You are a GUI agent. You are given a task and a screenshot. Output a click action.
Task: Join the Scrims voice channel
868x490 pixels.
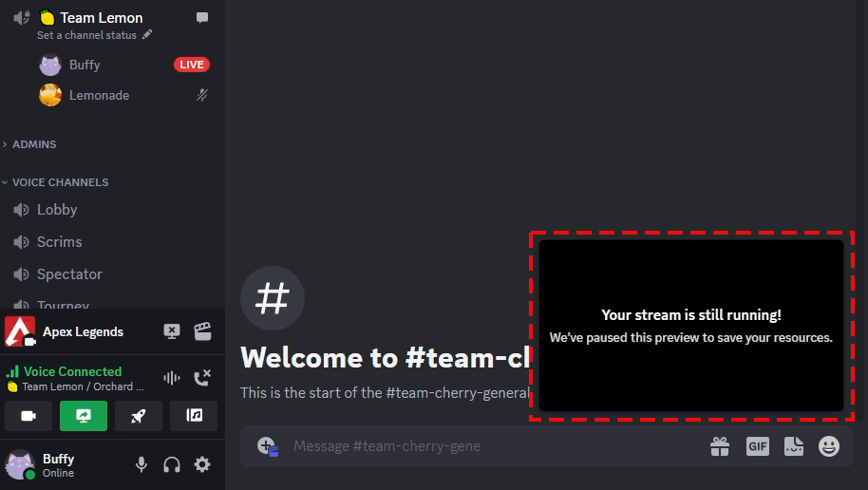pyautogui.click(x=59, y=242)
